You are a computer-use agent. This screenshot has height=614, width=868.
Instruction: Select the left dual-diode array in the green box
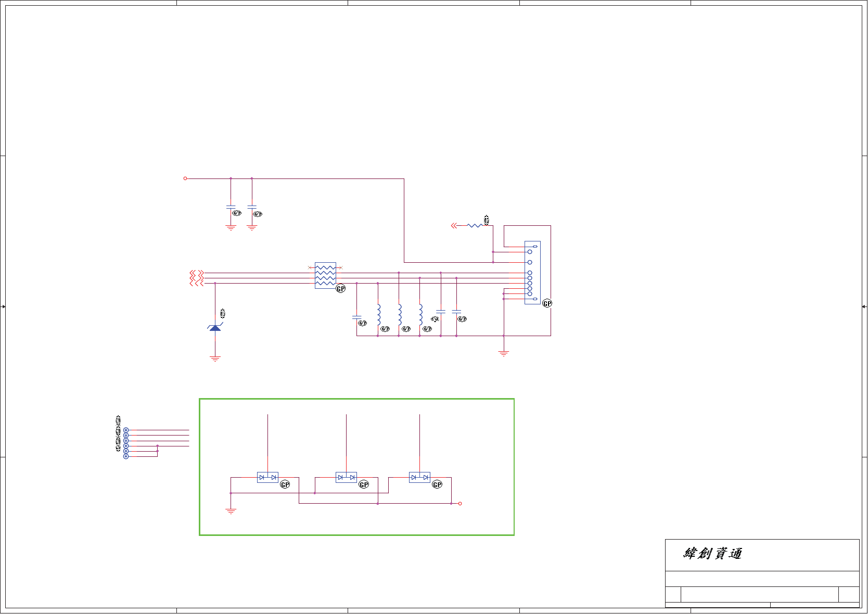coord(267,477)
